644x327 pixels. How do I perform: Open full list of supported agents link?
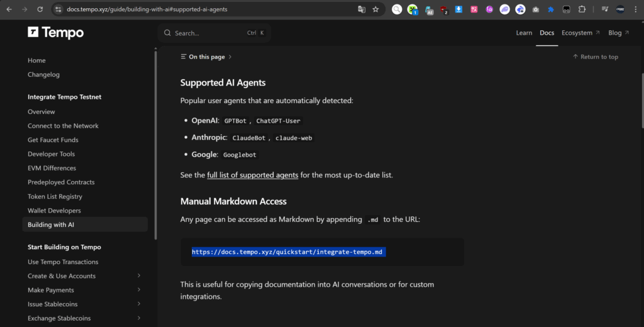(253, 175)
